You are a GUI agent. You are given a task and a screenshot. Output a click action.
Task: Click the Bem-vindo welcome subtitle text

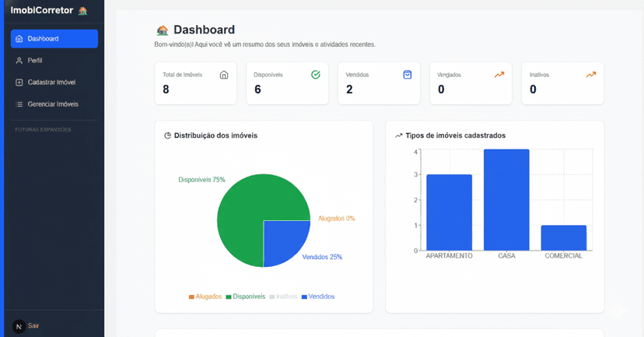point(265,44)
